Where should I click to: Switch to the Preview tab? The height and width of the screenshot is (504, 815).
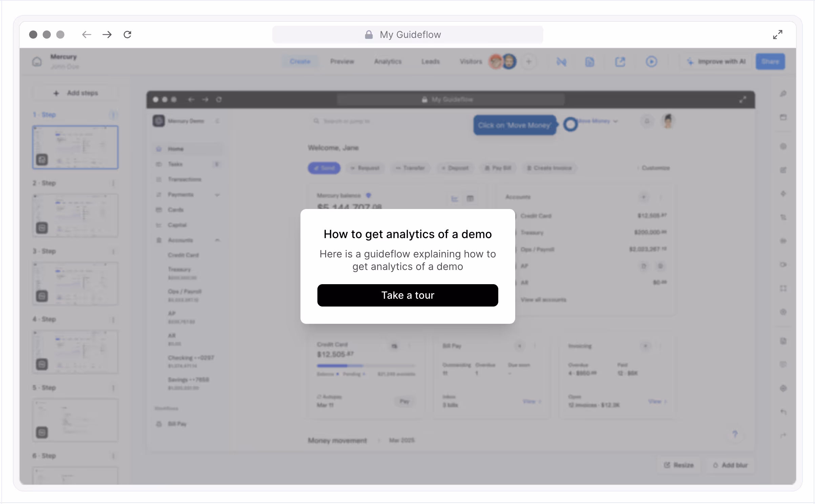(342, 62)
